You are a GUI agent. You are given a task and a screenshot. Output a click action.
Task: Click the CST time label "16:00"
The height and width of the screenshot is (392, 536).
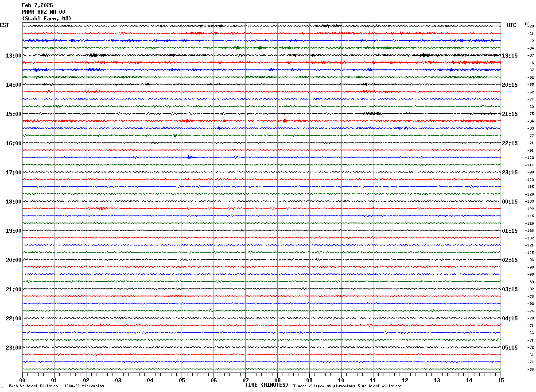[x=14, y=143]
